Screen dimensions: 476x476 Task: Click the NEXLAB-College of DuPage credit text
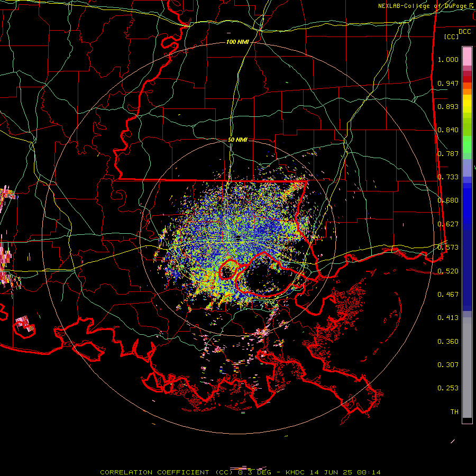426,6
